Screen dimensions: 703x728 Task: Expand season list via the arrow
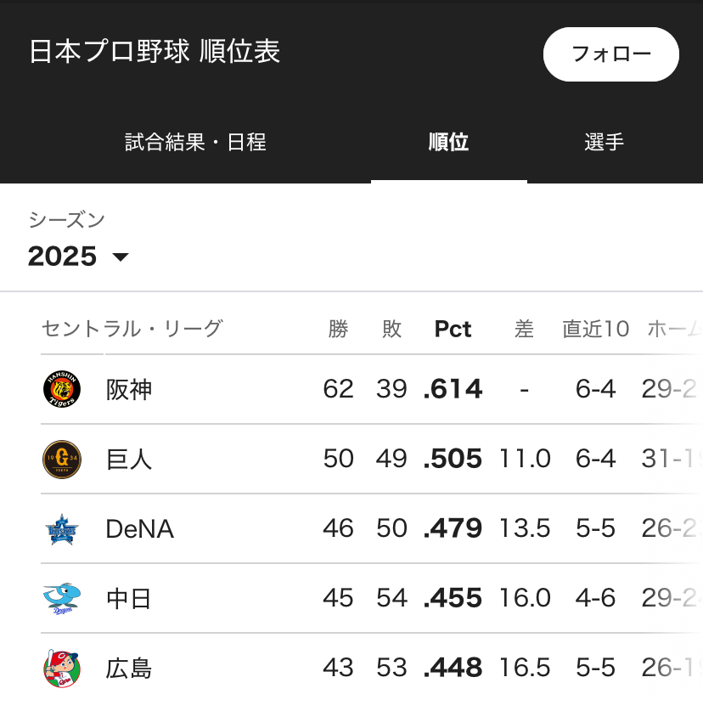pyautogui.click(x=120, y=257)
